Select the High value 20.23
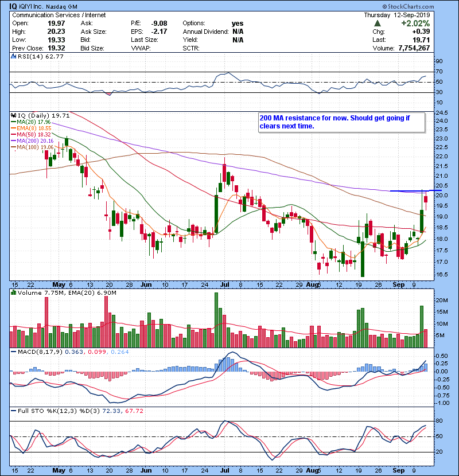Viewport: 459px width, 476px height. point(56,32)
